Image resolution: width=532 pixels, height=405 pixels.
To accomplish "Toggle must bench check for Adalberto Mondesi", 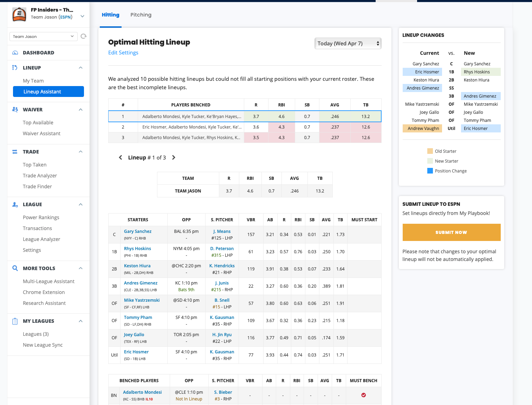I will [364, 395].
